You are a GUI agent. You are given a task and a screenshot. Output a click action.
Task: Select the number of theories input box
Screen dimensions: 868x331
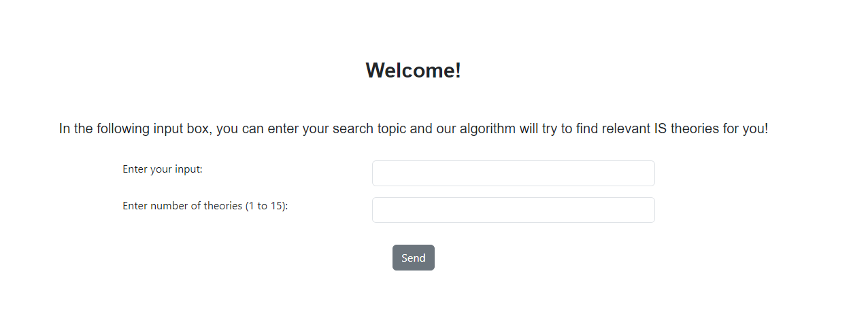coord(513,210)
